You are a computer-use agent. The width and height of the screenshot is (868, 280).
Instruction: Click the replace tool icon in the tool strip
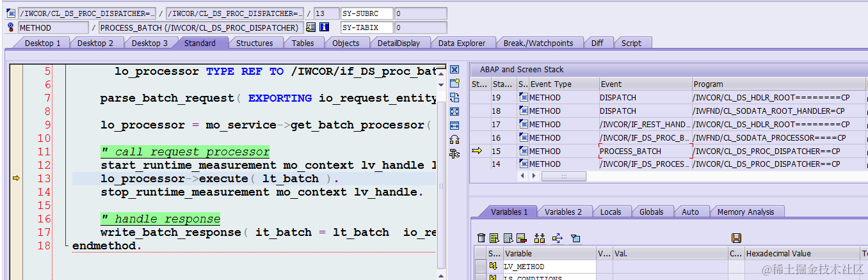[454, 98]
